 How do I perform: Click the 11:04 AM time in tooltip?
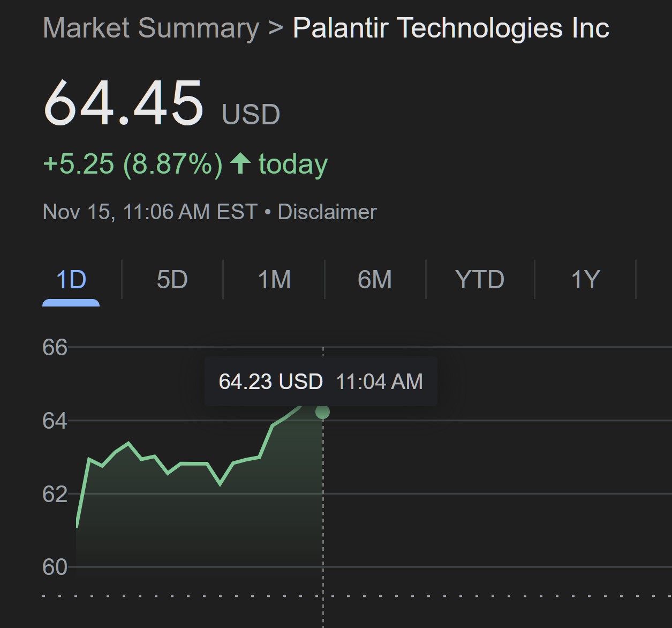pos(379,382)
